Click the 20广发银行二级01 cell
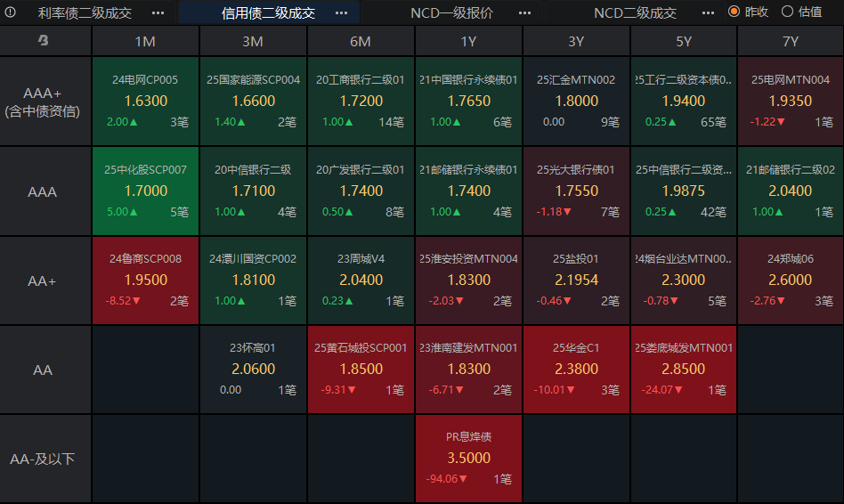This screenshot has height=504, width=844. 361,191
